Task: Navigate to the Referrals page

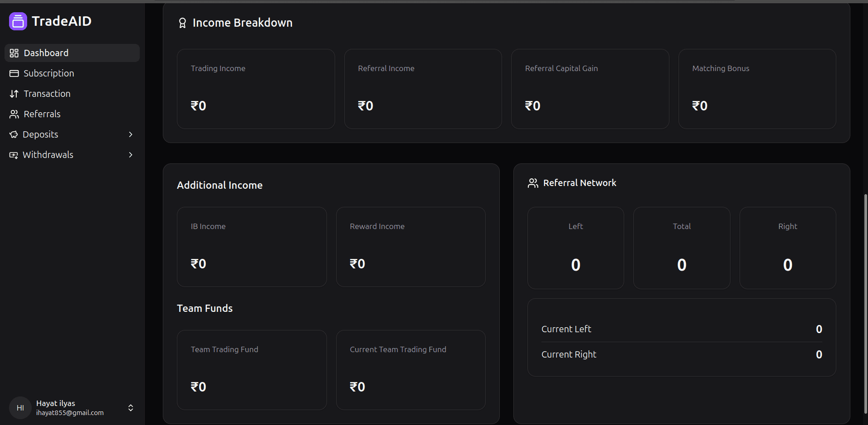Action: [x=72, y=114]
